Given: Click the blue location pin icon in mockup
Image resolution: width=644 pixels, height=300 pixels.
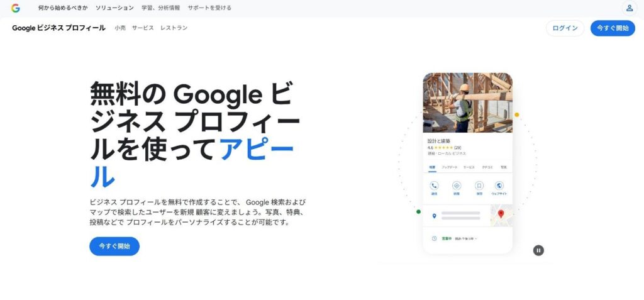Looking at the screenshot, I should pyautogui.click(x=434, y=216).
